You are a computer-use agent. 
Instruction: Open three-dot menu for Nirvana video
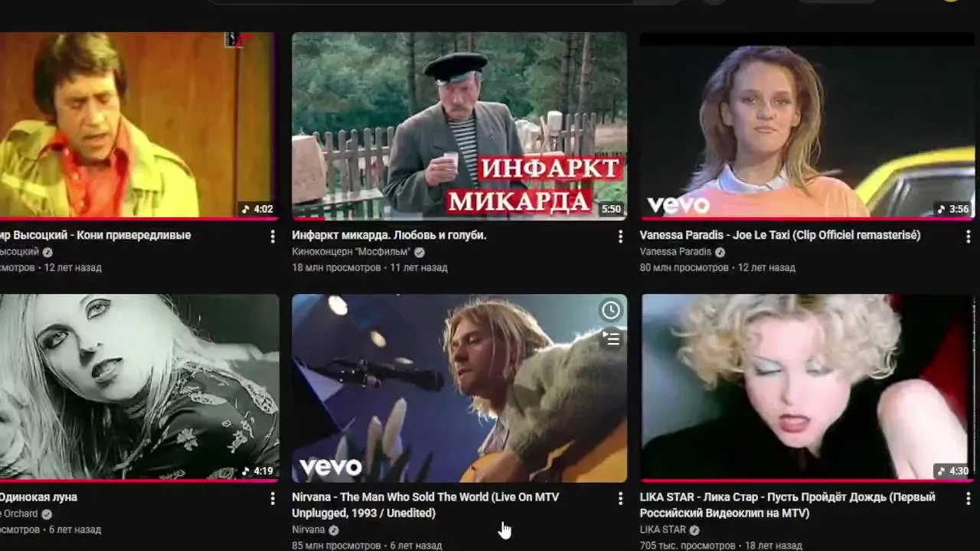[x=620, y=499]
